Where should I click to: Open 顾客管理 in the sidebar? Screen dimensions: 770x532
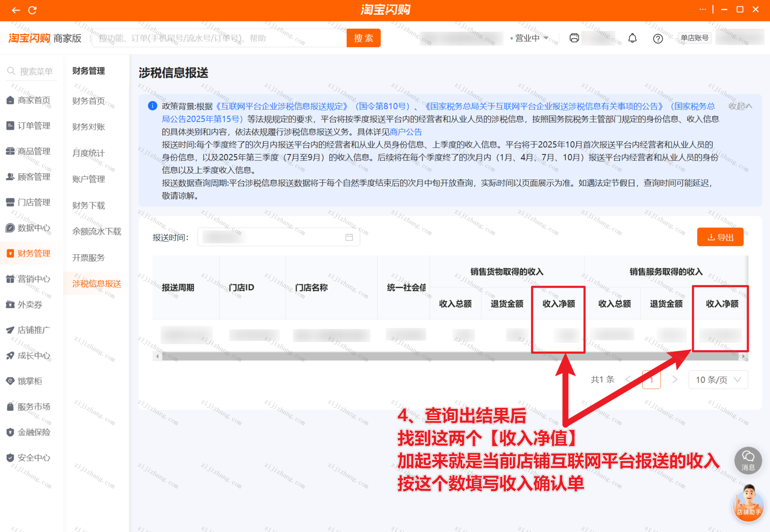pyautogui.click(x=29, y=177)
